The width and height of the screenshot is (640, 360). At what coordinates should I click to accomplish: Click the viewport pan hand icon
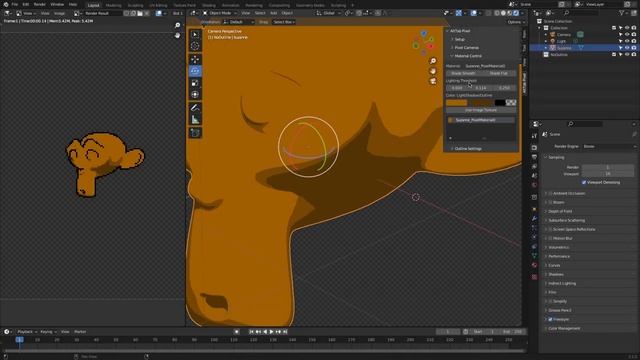click(433, 71)
